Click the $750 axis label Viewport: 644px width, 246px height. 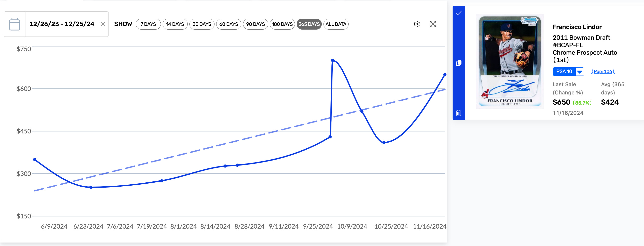tap(24, 49)
